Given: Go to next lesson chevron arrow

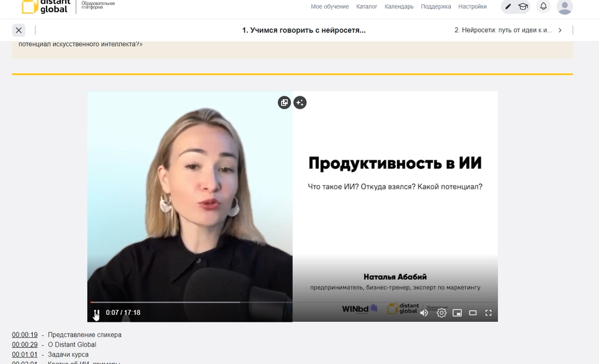Looking at the screenshot, I should click(560, 30).
